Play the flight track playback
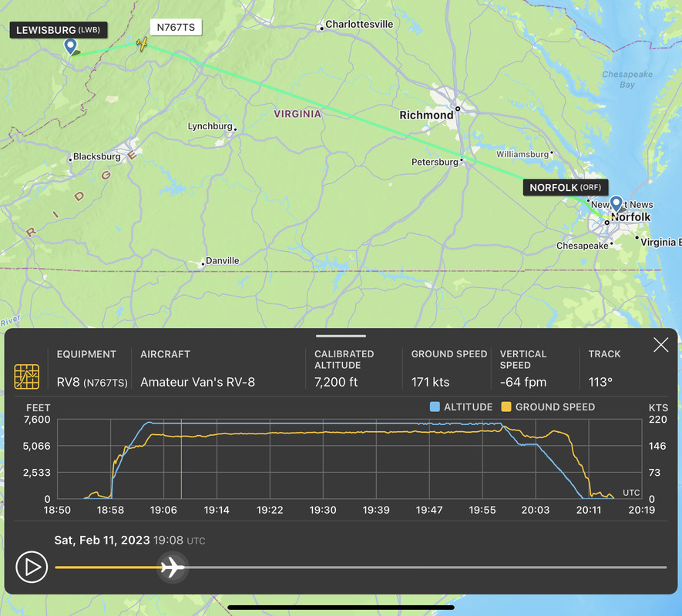682x616 pixels. point(32,567)
